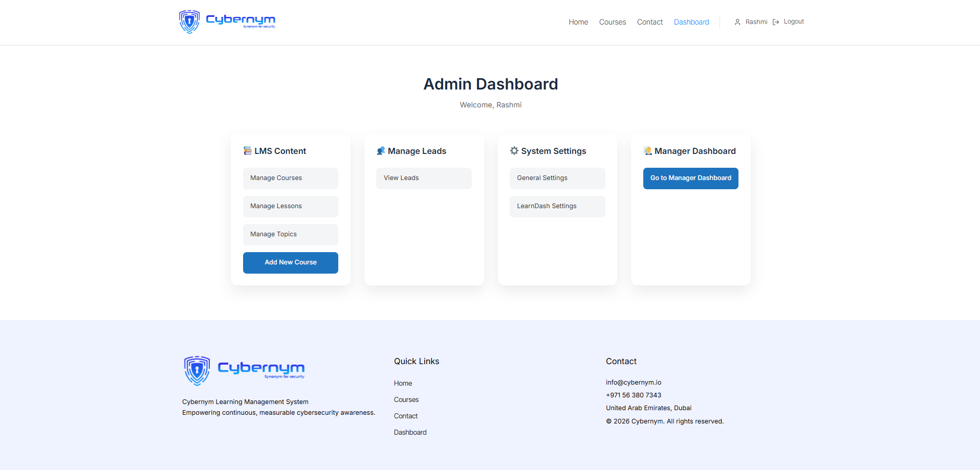Select Contact in the top navigation
The height and width of the screenshot is (470, 980).
click(650, 22)
